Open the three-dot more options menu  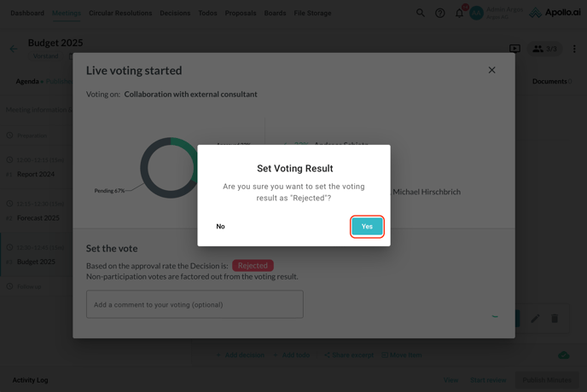[x=574, y=49]
